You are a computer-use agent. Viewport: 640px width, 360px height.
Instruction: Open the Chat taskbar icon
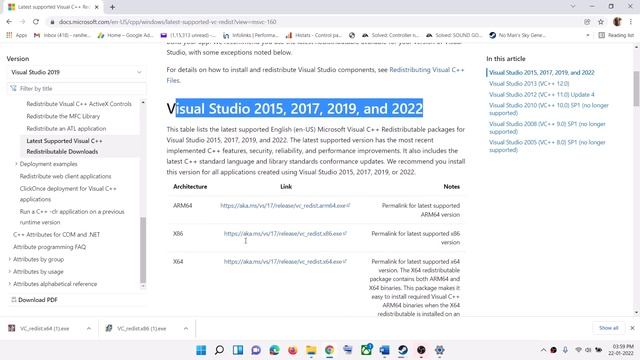point(256,350)
